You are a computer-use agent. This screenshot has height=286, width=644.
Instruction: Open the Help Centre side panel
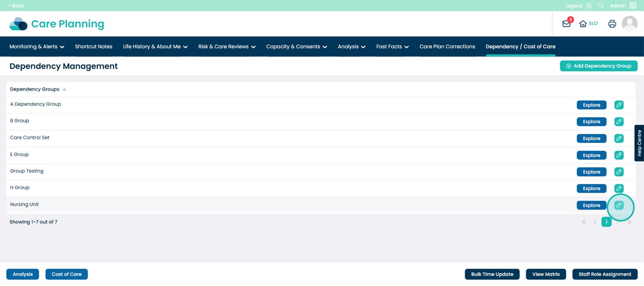click(639, 143)
